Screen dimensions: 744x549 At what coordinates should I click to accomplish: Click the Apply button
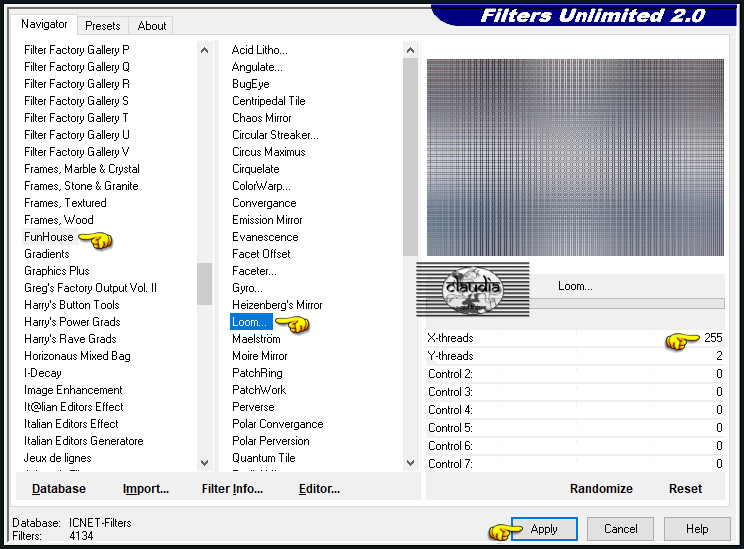[x=544, y=529]
